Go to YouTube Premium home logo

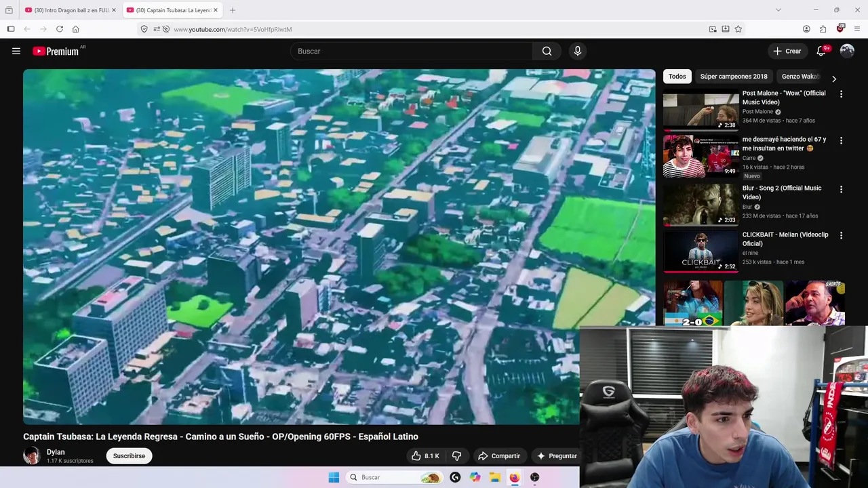tap(56, 52)
